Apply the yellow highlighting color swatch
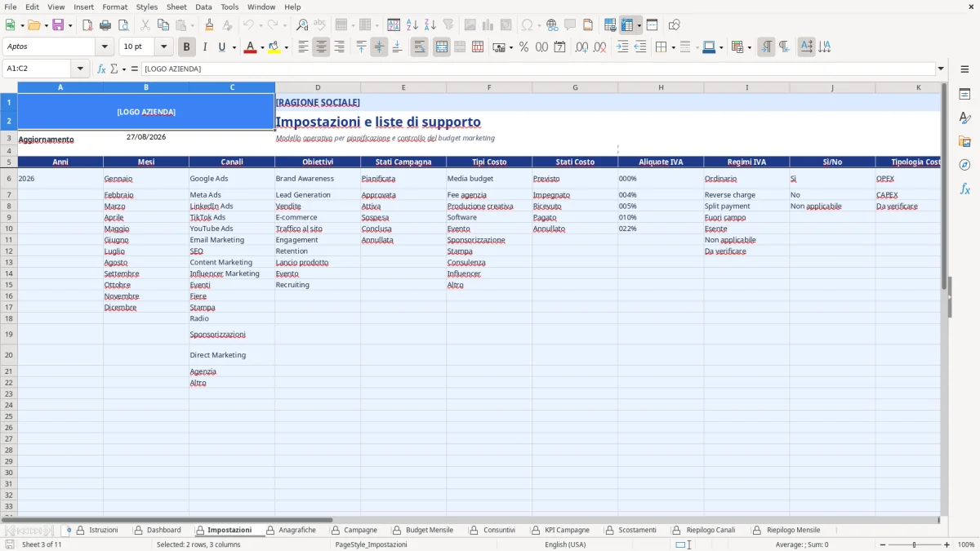Image resolution: width=980 pixels, height=551 pixels. [x=274, y=47]
